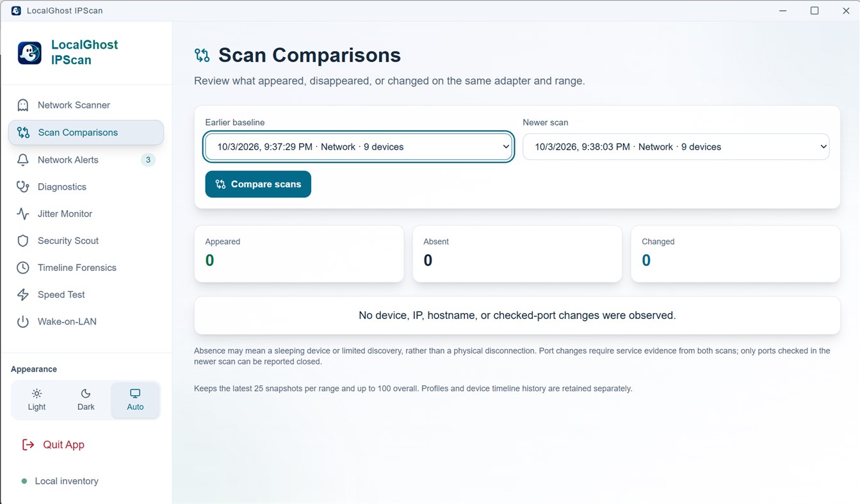This screenshot has height=504, width=860.
Task: Open Security Scout page
Action: (86, 241)
